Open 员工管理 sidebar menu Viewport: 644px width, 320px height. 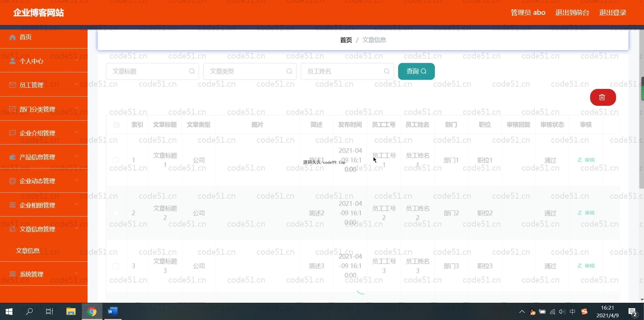coord(44,85)
